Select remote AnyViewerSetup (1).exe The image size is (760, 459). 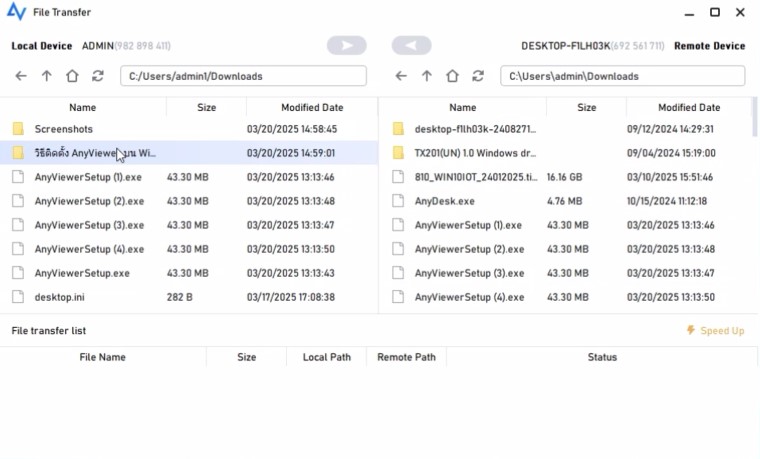tap(468, 225)
